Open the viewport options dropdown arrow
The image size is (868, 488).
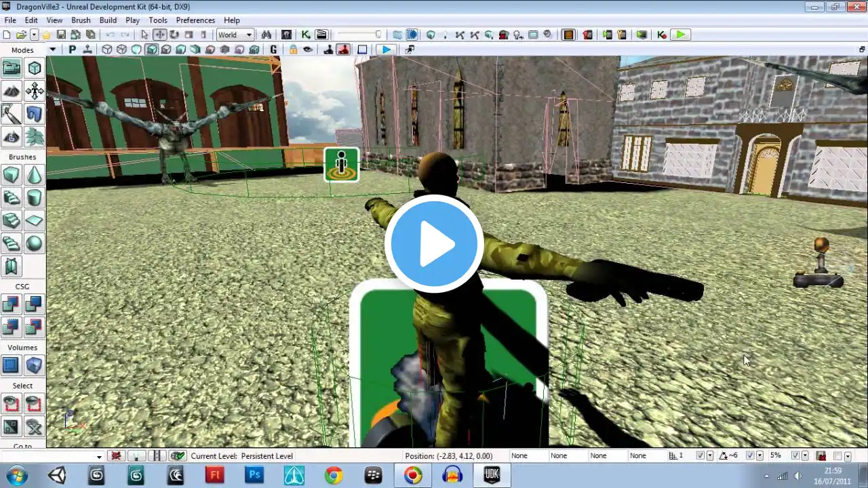(52, 49)
